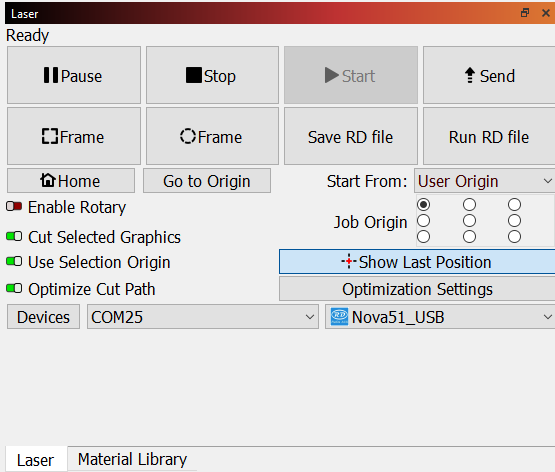Screen dimensions: 555x472
Task: Select the Laser tab
Action: (x=36, y=460)
